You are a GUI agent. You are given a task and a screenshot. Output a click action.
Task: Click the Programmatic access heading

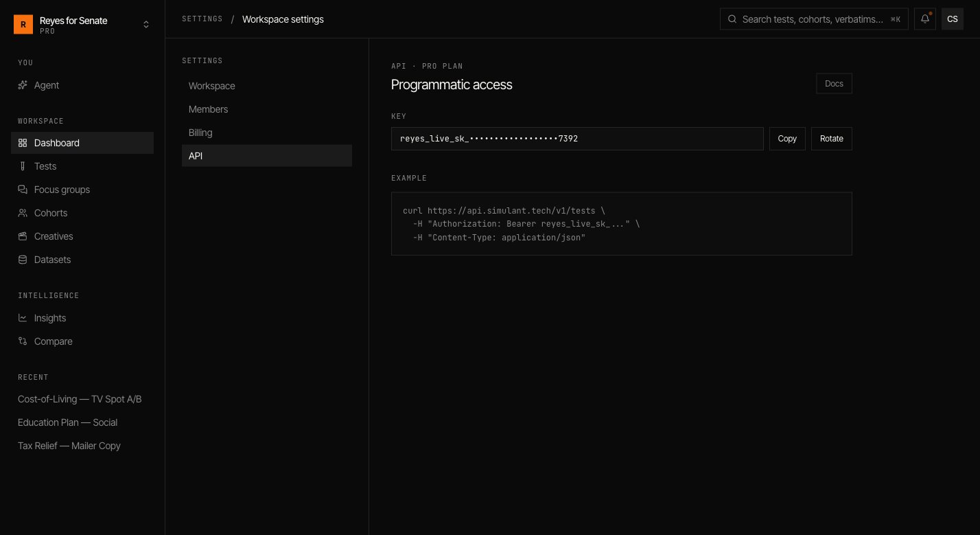pyautogui.click(x=452, y=84)
